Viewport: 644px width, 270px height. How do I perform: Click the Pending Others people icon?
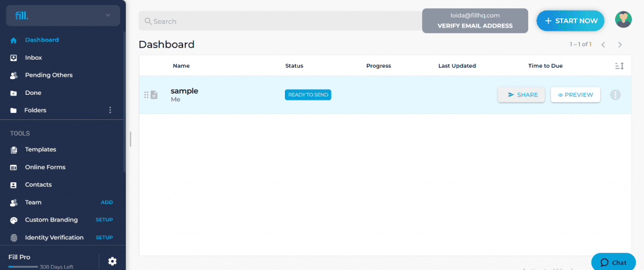pos(14,75)
